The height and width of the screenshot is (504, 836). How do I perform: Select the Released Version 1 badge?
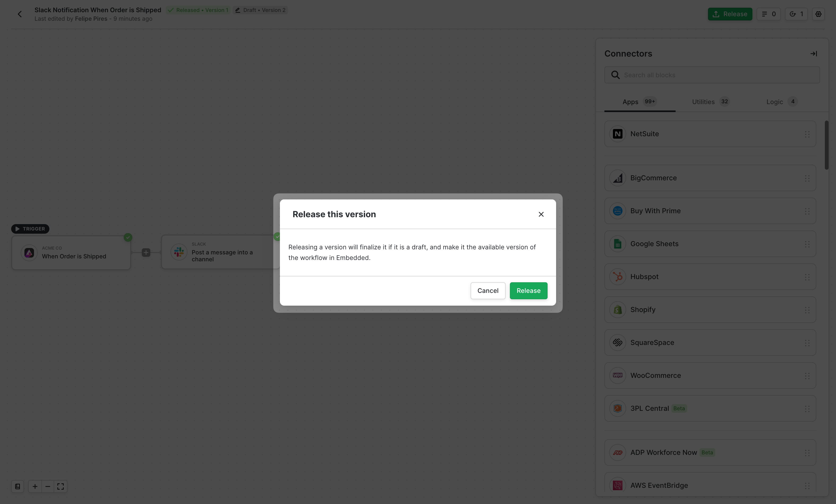(x=198, y=10)
